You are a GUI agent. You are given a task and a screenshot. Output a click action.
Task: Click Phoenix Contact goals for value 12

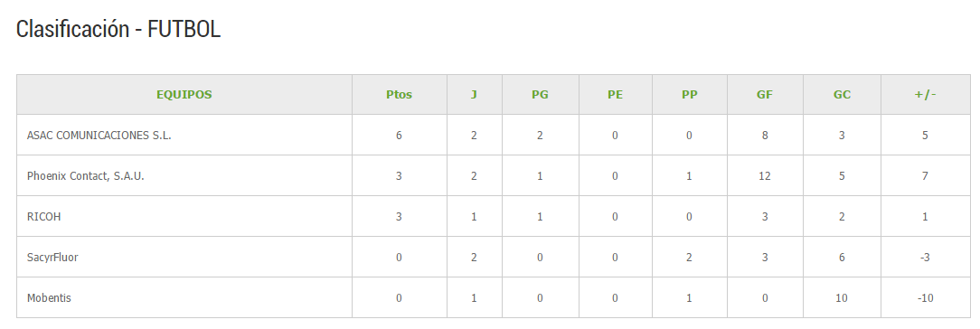point(764,176)
